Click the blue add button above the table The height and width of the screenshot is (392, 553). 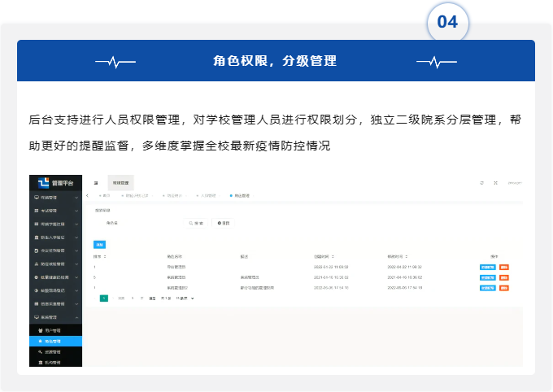(100, 243)
